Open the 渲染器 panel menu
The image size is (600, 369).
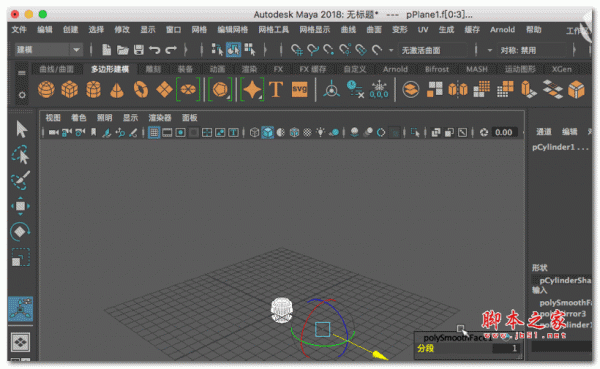tap(160, 118)
